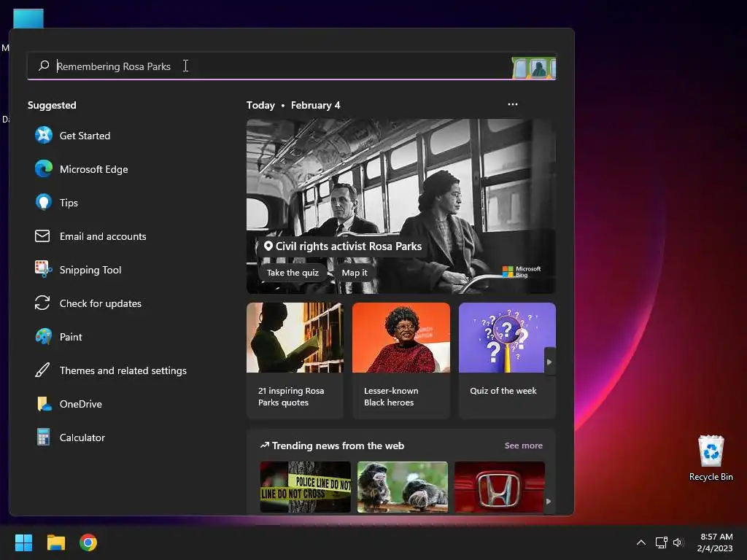Open the Lesser-known Black heroes card
The image size is (747, 560).
pos(401,360)
